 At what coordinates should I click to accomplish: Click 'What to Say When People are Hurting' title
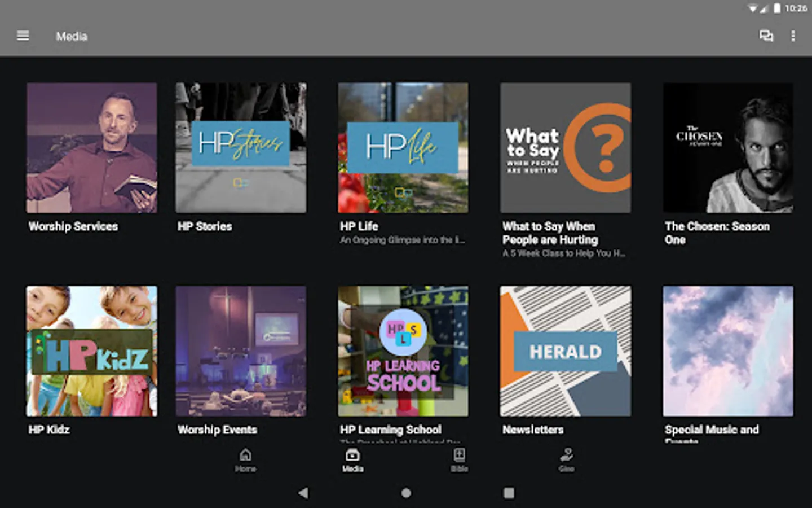coord(550,233)
